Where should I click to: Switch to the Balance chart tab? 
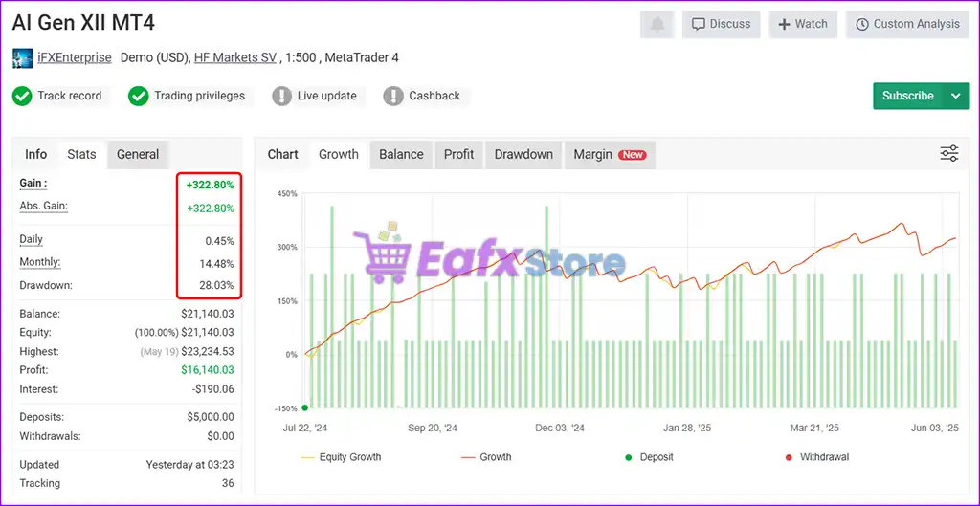click(x=401, y=154)
